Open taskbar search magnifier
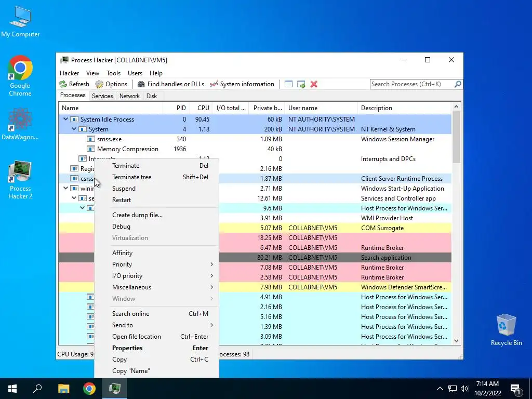This screenshot has width=532, height=399. pyautogui.click(x=37, y=389)
